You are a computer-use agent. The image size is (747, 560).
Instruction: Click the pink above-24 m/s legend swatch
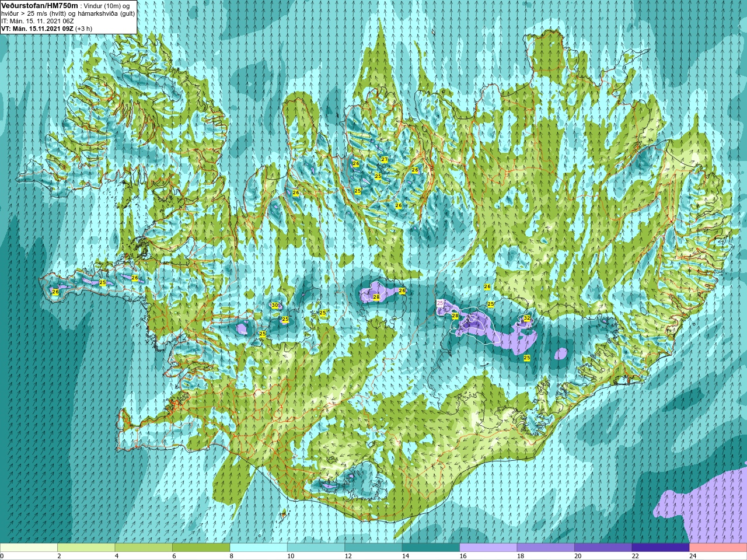click(x=718, y=548)
